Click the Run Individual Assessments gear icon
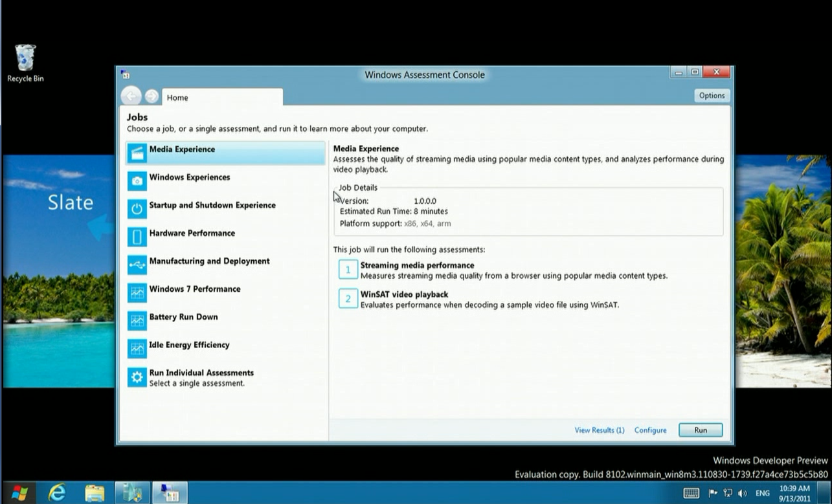832x504 pixels. [137, 377]
